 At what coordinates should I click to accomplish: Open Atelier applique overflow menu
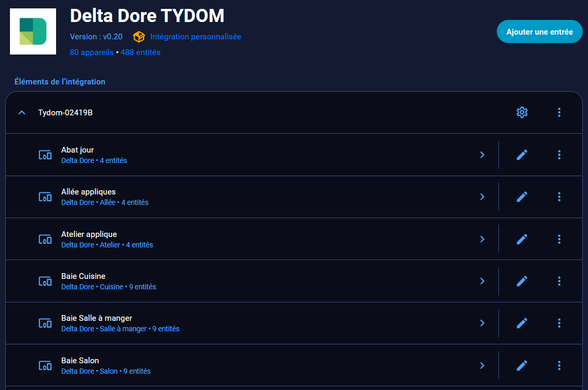[559, 239]
